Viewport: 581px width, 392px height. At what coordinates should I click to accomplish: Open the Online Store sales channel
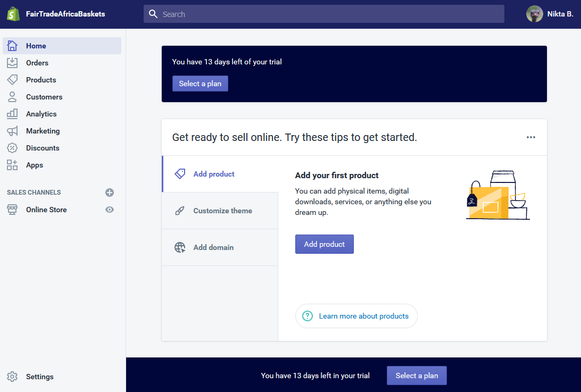[x=46, y=210]
